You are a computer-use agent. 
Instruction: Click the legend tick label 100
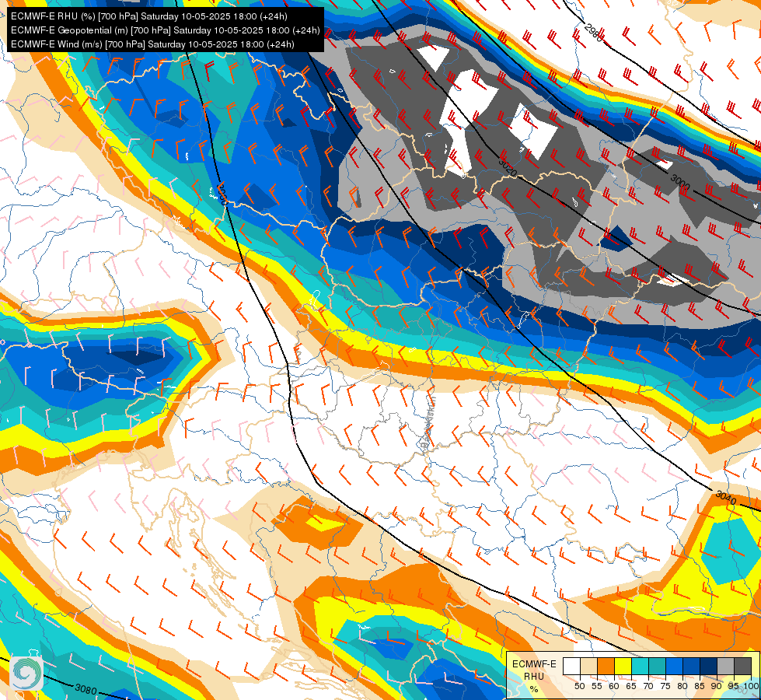tap(752, 686)
